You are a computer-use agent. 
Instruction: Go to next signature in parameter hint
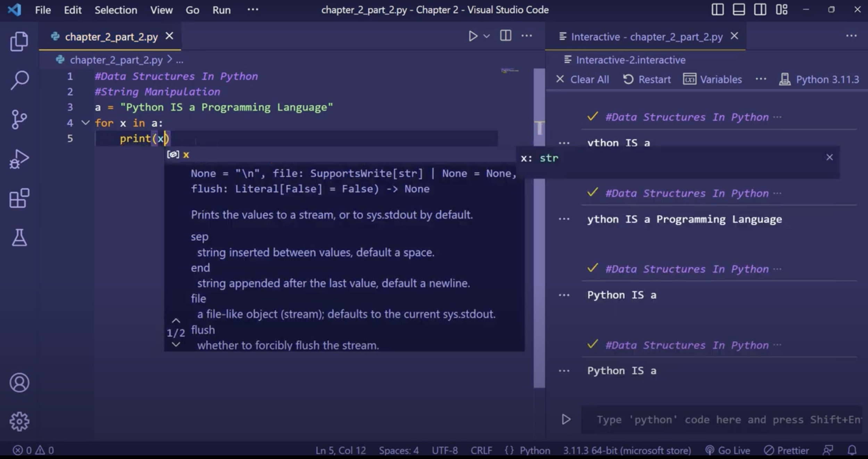point(176,345)
